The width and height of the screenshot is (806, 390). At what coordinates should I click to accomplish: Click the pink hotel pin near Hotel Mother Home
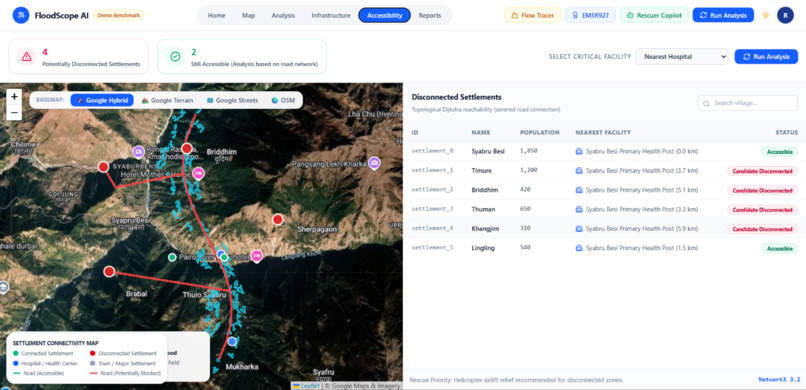point(198,173)
